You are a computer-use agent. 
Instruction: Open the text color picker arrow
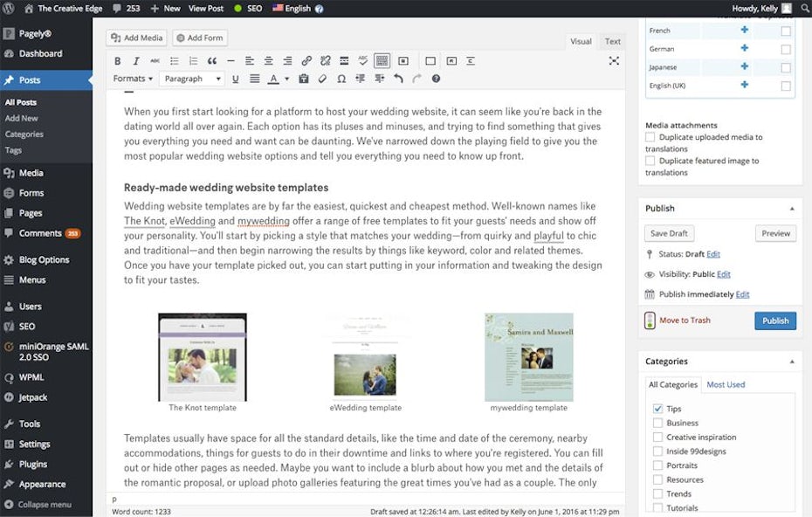tap(286, 79)
